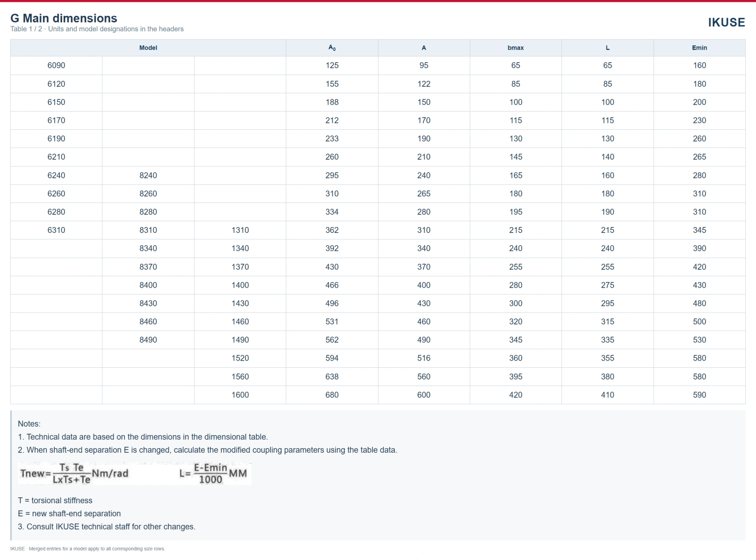The width and height of the screenshot is (756, 560).
Task: Click A value 122 in row 6120
Action: [424, 84]
